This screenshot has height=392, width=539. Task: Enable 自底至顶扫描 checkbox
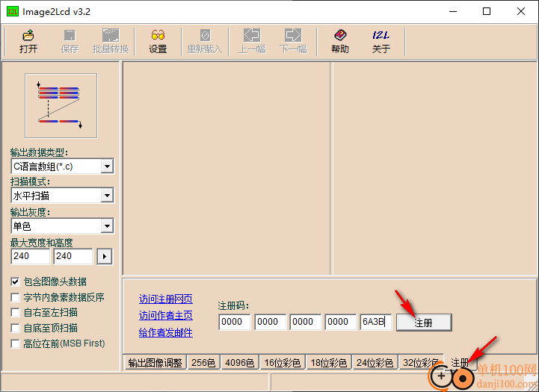[x=15, y=328]
